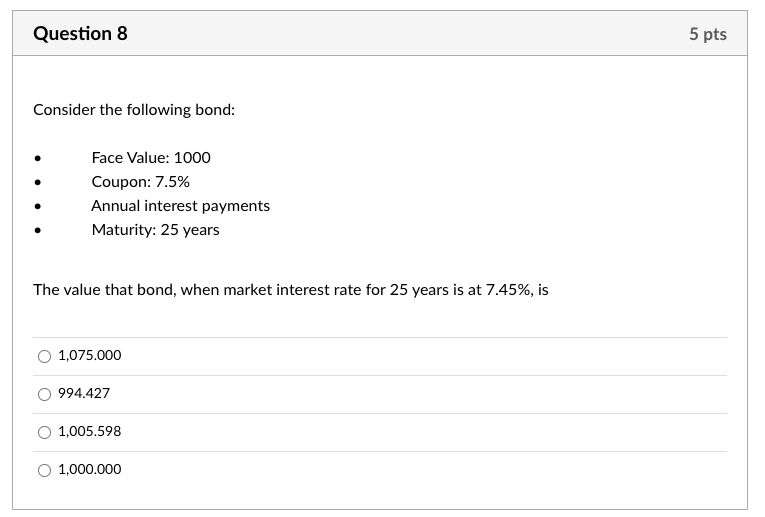Click the Consider the following bond text
Image resolution: width=765 pixels, height=517 pixels.
134,110
